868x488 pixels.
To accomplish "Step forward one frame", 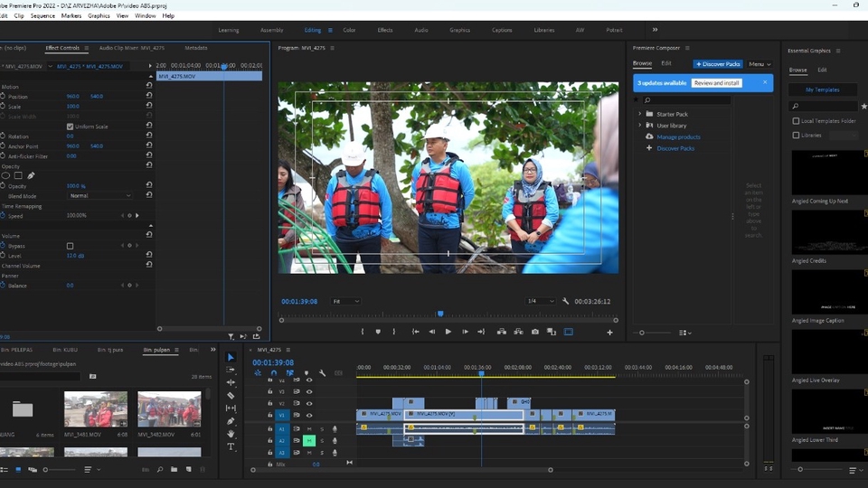I will point(465,332).
